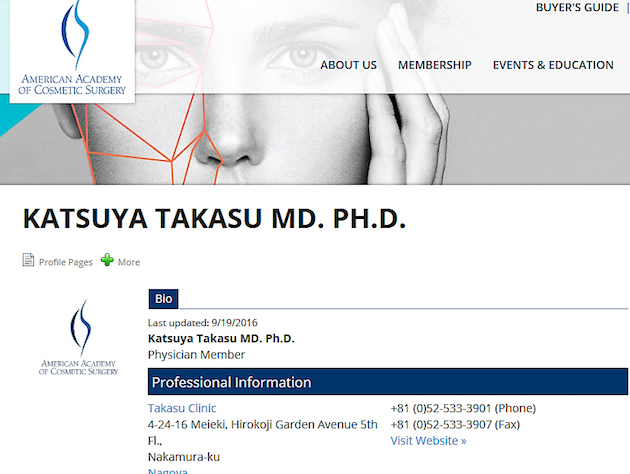The height and width of the screenshot is (474, 630).
Task: Open the Profile Pages document icon
Action: click(x=28, y=260)
